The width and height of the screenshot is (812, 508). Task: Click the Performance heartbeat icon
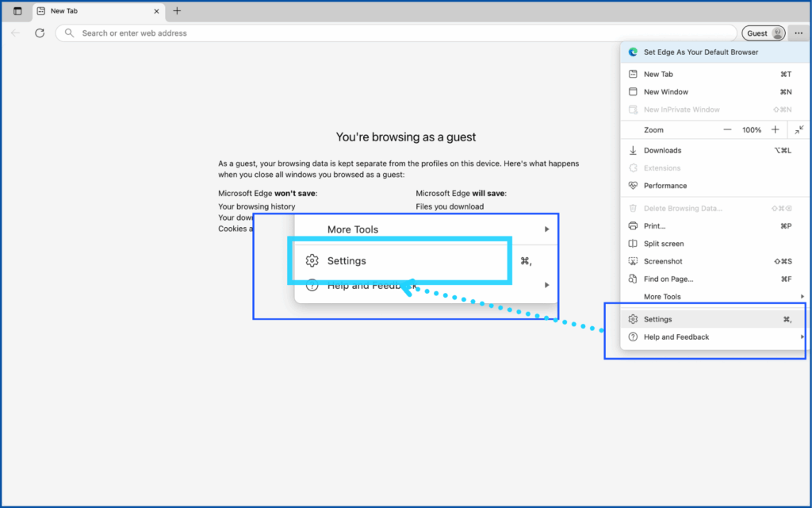[633, 186]
